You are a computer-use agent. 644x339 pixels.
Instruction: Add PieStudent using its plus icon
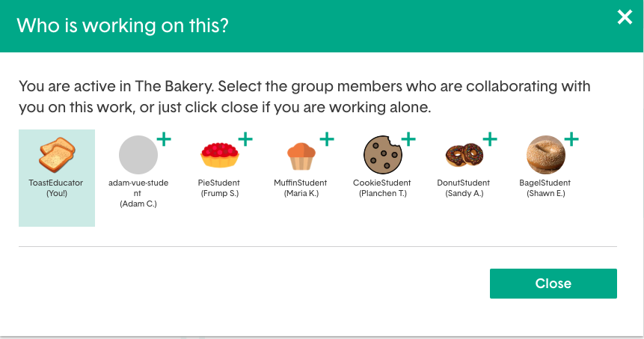click(x=245, y=139)
